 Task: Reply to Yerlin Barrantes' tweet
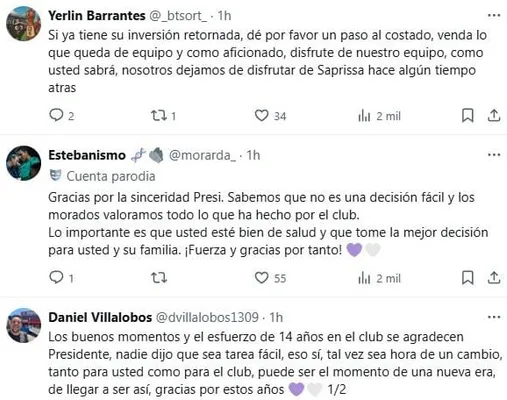56,115
